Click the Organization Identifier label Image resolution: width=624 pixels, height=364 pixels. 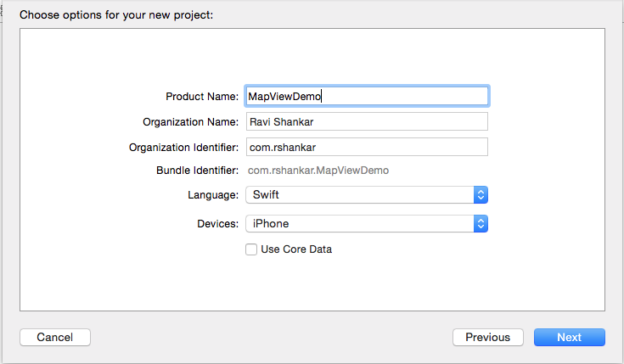click(x=184, y=147)
